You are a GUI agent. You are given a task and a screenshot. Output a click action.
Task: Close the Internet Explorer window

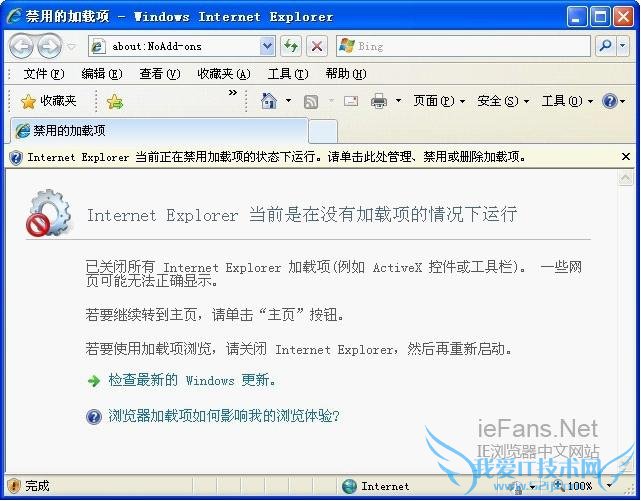pos(623,17)
